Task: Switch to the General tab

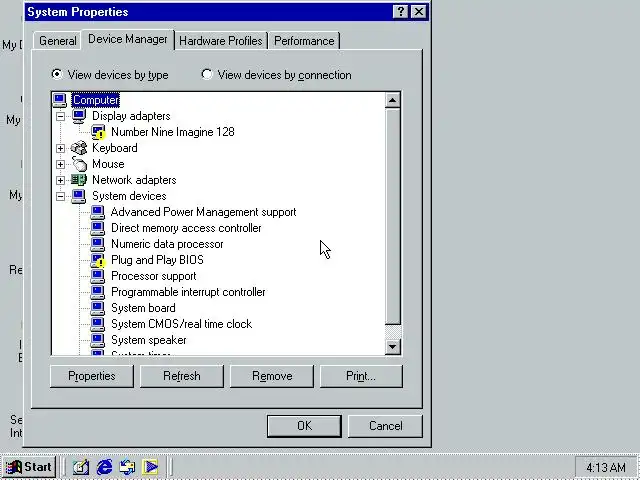Action: tap(58, 41)
